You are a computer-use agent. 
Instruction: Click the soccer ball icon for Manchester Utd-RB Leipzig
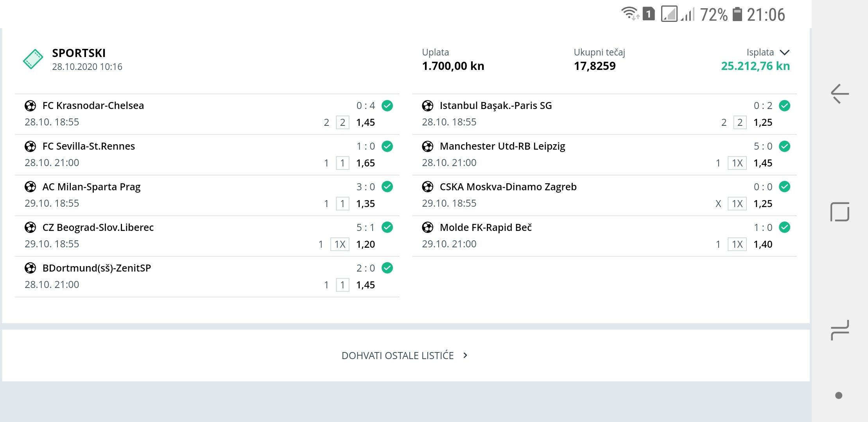(x=428, y=146)
